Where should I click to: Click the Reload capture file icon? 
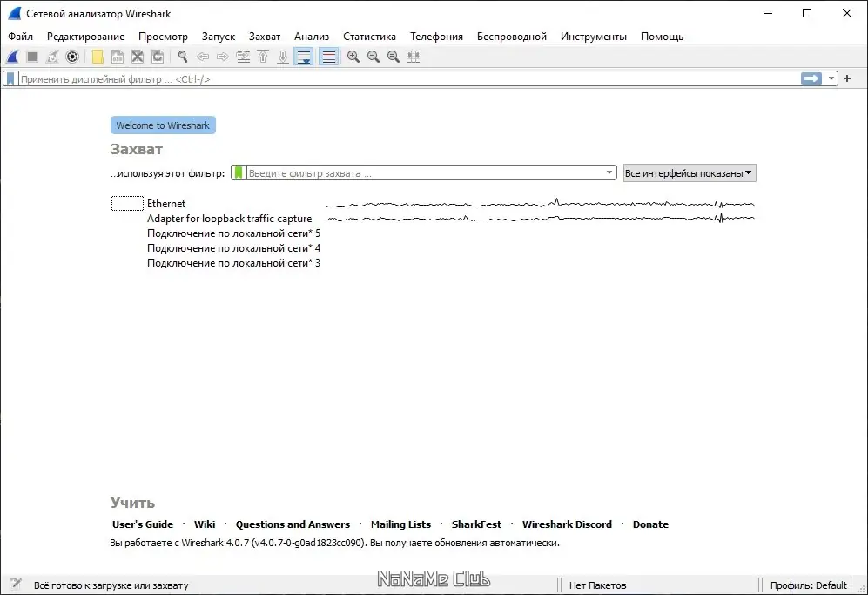[x=158, y=57]
